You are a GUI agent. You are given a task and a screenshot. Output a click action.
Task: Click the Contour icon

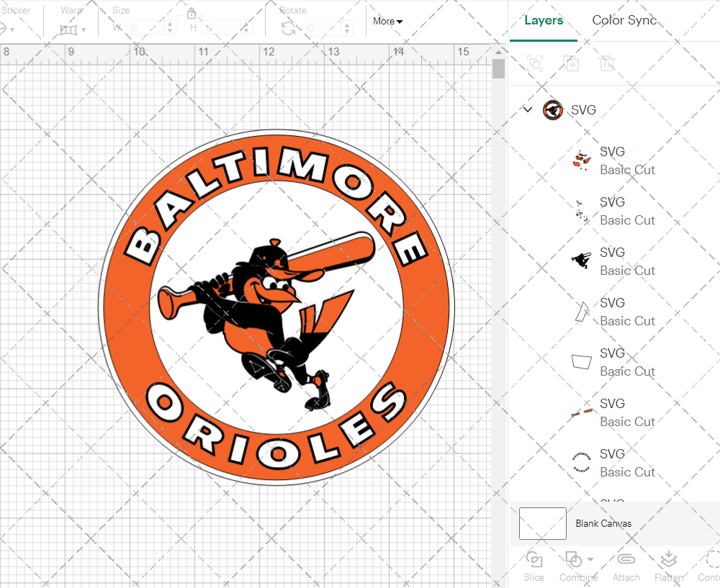[x=711, y=560]
